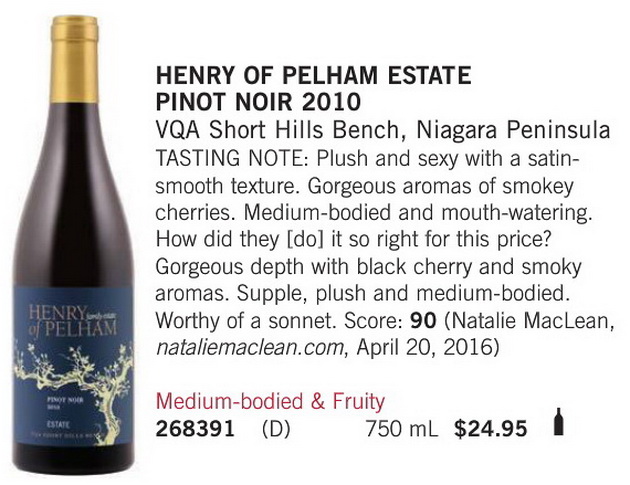Image resolution: width=630 pixels, height=485 pixels.
Task: Click the bold score 90
Action: click(423, 321)
